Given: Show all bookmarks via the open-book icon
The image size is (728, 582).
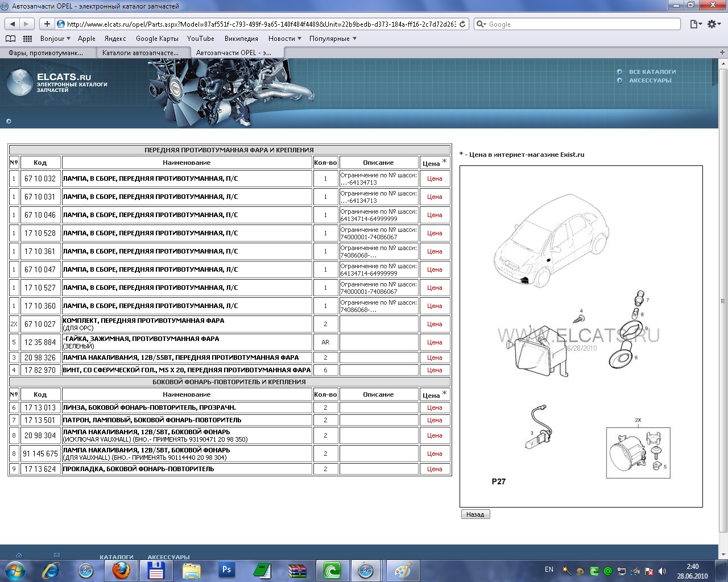Looking at the screenshot, I should [x=10, y=39].
